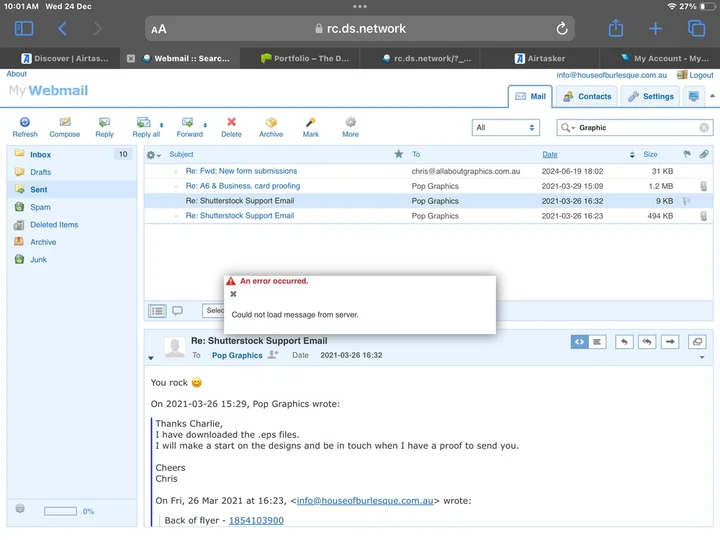Switch to threads view mode
Viewport: 720px width, 540px height.
click(x=177, y=311)
